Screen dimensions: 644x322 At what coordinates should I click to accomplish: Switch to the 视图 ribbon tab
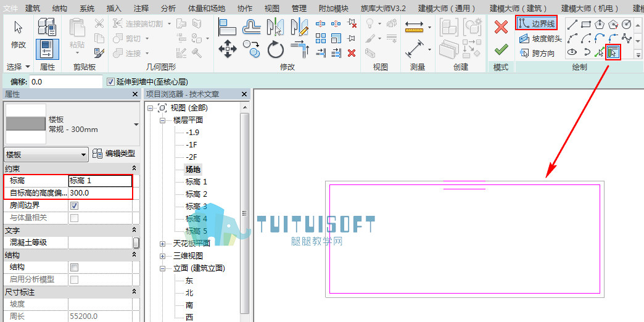click(271, 8)
